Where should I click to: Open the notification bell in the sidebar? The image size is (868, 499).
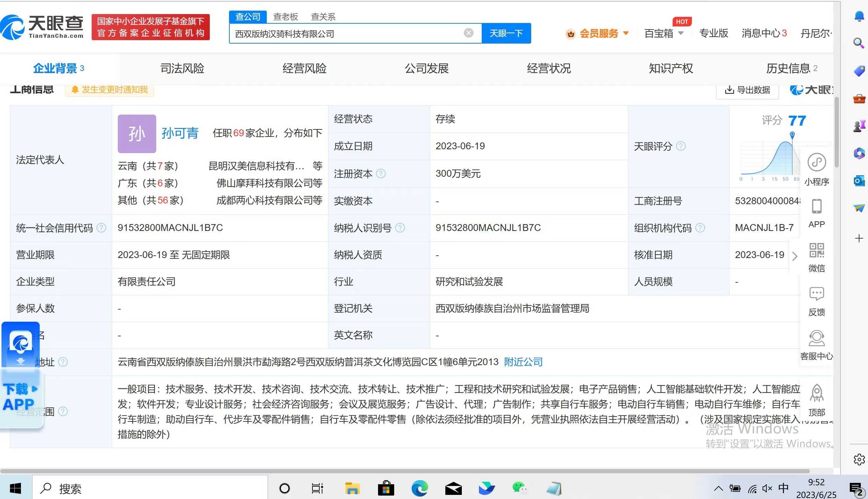(859, 16)
